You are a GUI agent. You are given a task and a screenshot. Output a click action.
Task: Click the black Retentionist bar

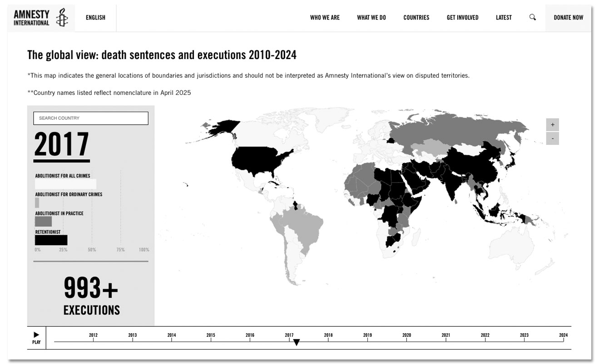51,240
